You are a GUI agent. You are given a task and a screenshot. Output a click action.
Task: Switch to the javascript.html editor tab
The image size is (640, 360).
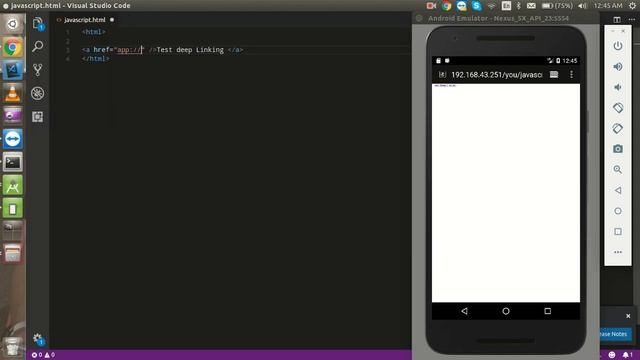click(84, 20)
